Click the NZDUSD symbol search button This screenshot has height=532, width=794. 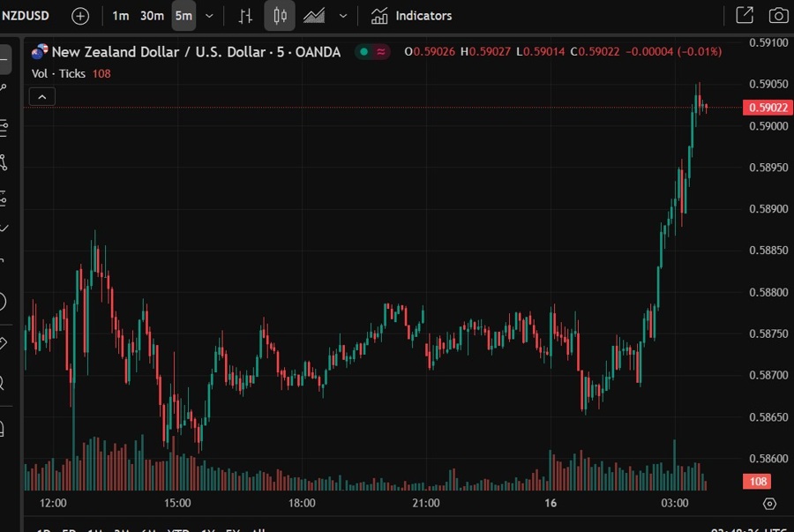[25, 16]
